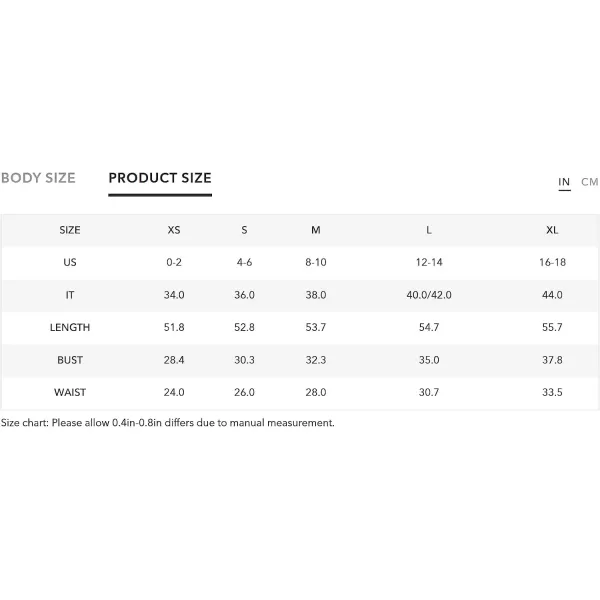Select the PRODUCT SIZE tab
The image size is (600, 600).
(160, 178)
